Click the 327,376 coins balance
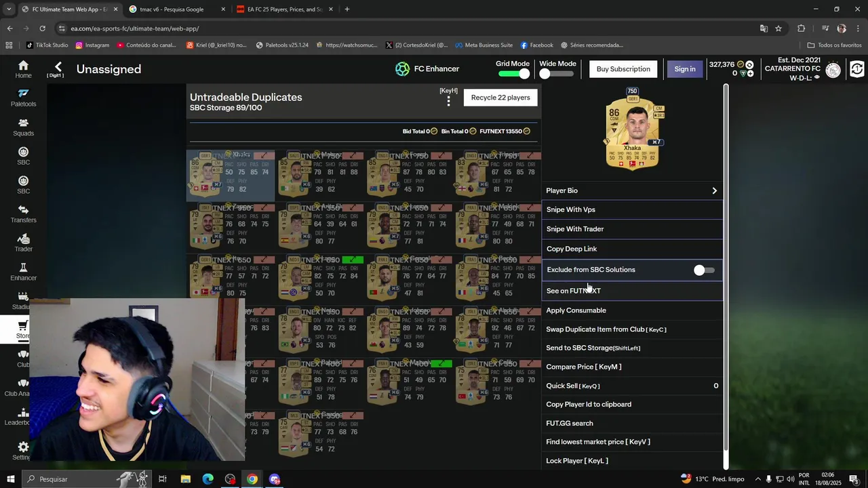868x488 pixels. (x=722, y=64)
